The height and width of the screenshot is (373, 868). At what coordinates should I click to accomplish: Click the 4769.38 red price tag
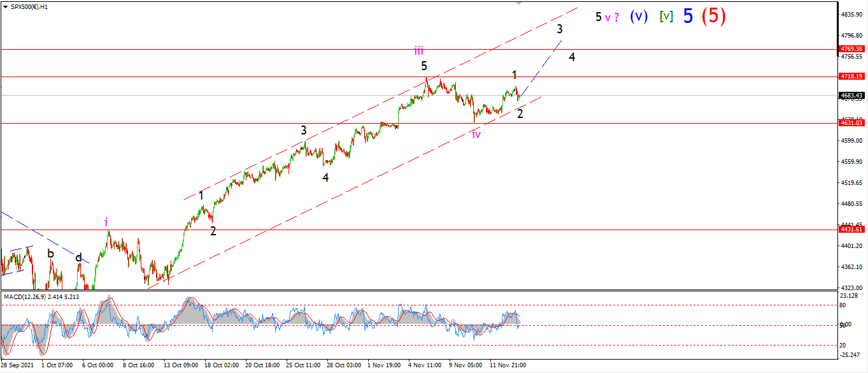[852, 48]
